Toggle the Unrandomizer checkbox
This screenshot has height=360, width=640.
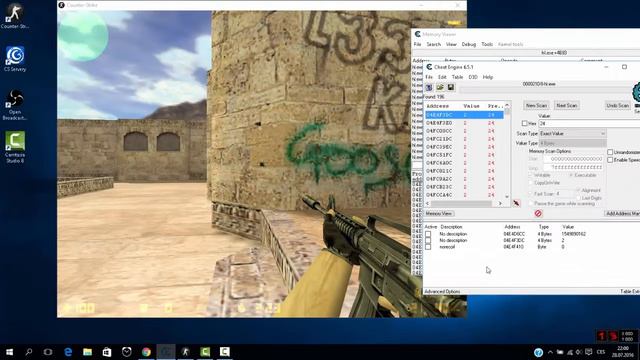610,152
